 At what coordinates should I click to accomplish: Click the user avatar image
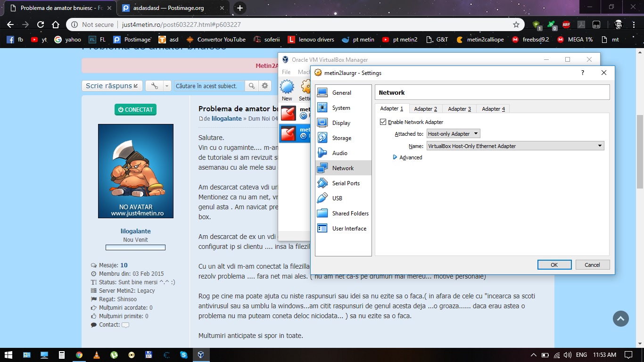[136, 171]
